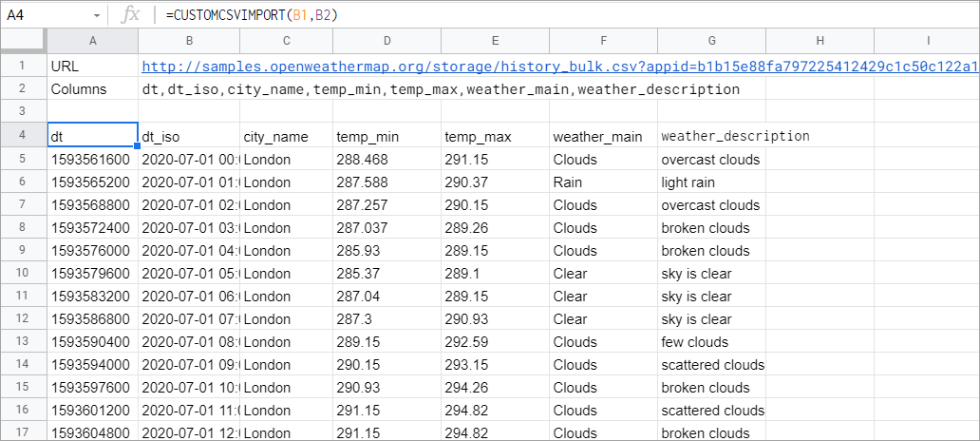Open the Name box dropdown arrow

(96, 15)
